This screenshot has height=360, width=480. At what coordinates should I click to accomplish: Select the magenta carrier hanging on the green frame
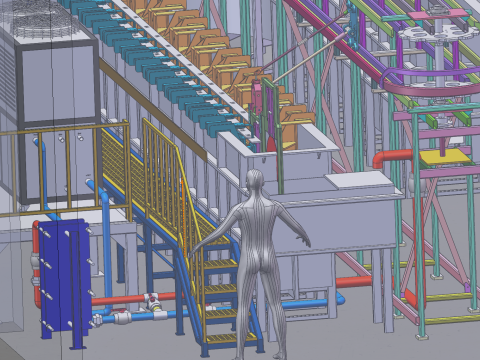click(257, 97)
